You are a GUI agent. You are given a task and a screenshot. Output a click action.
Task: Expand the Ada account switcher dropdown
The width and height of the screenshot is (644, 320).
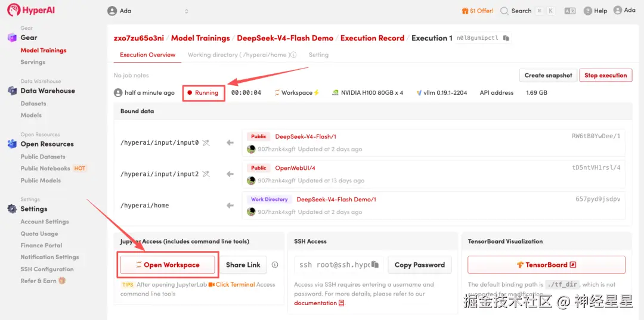coord(187,11)
